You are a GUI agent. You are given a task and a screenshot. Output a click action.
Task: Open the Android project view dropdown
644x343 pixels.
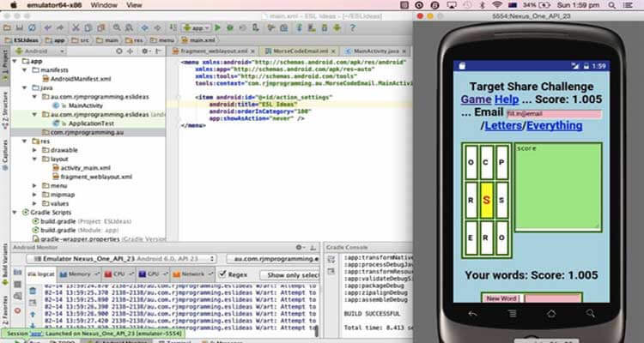pyautogui.click(x=39, y=51)
